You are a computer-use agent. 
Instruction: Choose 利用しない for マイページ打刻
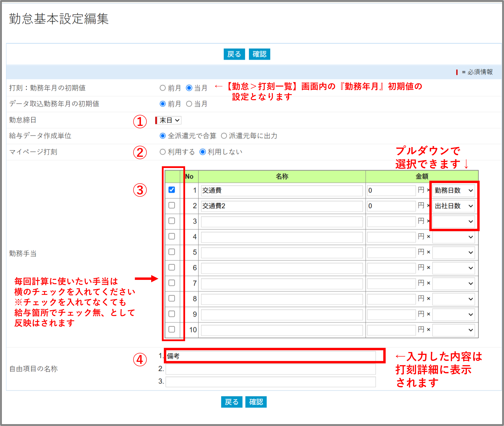tap(202, 152)
